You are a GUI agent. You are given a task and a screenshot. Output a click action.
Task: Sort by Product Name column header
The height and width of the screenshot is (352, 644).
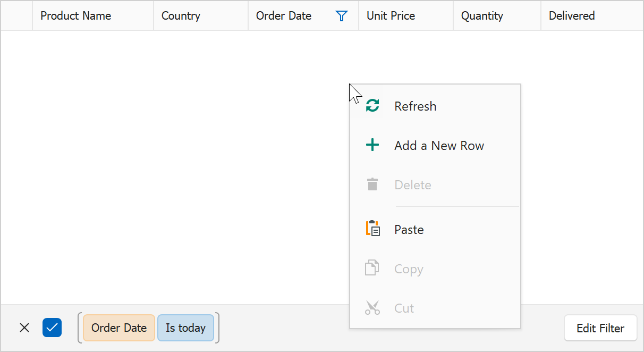pyautogui.click(x=76, y=16)
